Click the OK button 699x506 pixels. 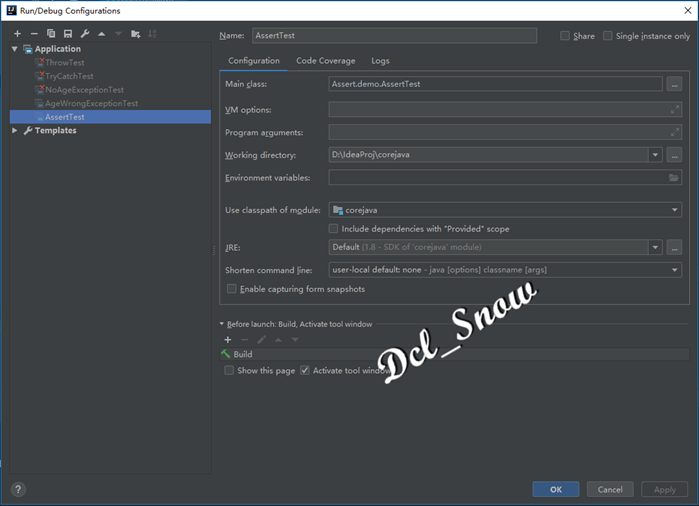click(556, 489)
